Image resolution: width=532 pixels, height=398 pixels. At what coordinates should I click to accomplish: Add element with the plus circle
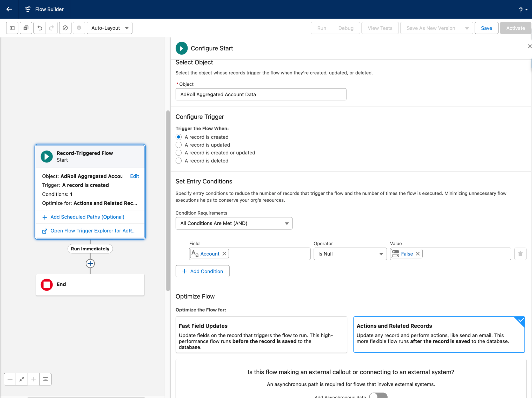pos(90,264)
